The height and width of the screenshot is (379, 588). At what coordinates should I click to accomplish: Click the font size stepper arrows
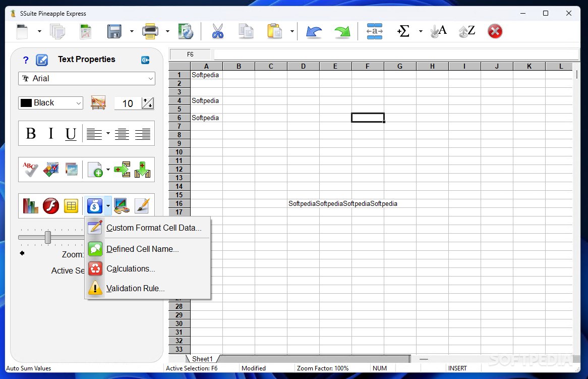click(148, 103)
